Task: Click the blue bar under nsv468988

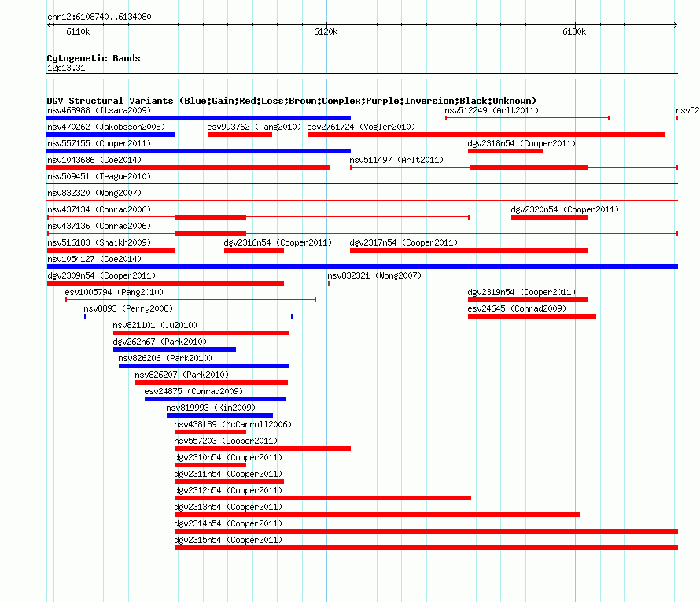Action: tap(199, 118)
